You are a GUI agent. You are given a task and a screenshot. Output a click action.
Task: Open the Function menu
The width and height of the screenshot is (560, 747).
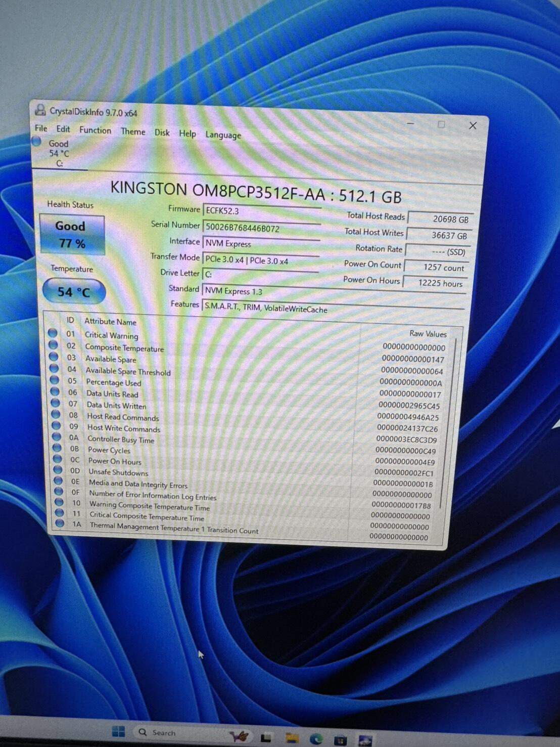coord(95,130)
